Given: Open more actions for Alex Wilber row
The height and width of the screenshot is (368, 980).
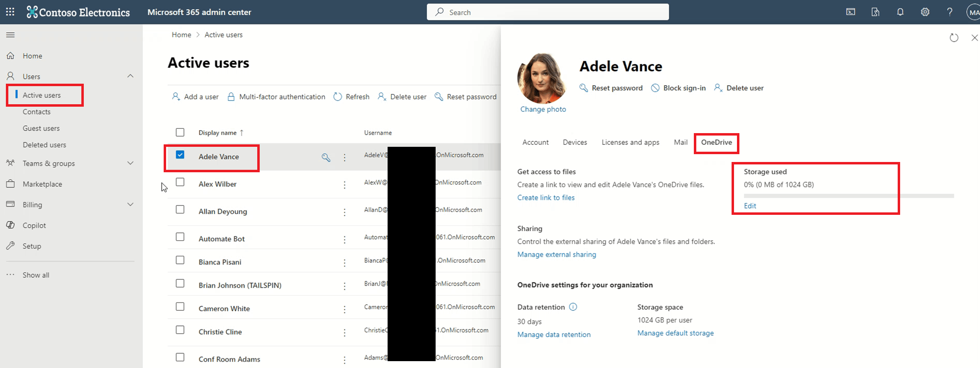Looking at the screenshot, I should [x=344, y=184].
